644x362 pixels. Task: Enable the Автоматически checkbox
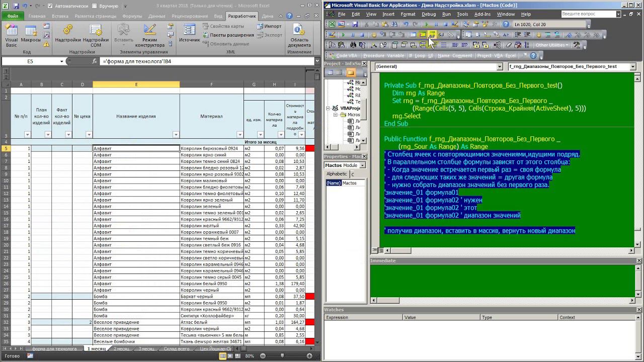pyautogui.click(x=50, y=6)
